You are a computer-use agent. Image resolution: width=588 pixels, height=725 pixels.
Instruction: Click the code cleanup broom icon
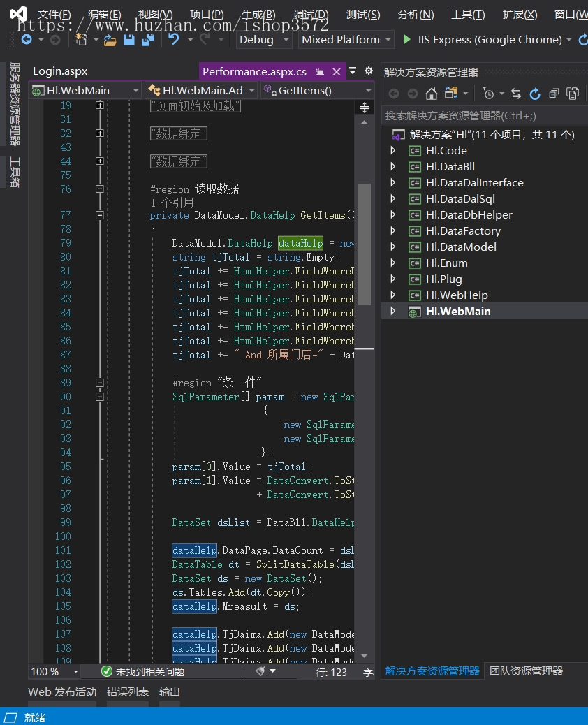click(260, 671)
